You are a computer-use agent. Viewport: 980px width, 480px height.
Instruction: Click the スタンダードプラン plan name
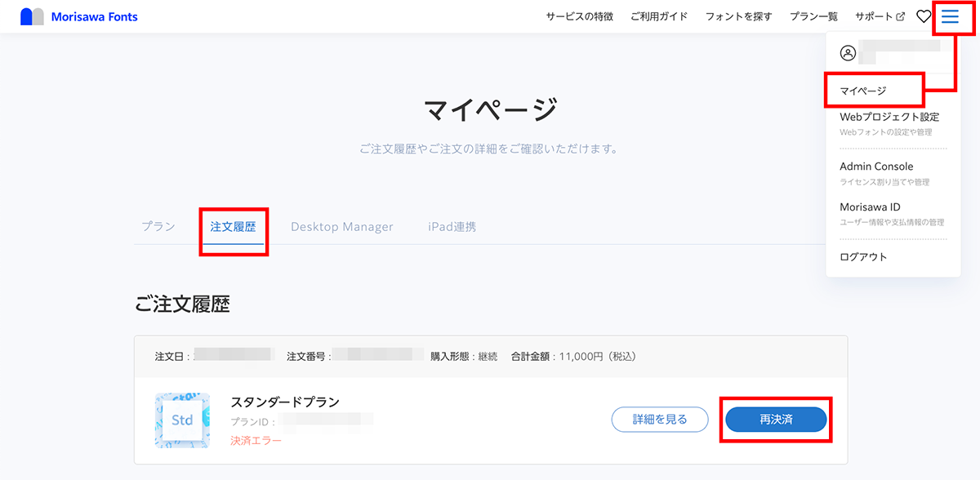pyautogui.click(x=285, y=402)
